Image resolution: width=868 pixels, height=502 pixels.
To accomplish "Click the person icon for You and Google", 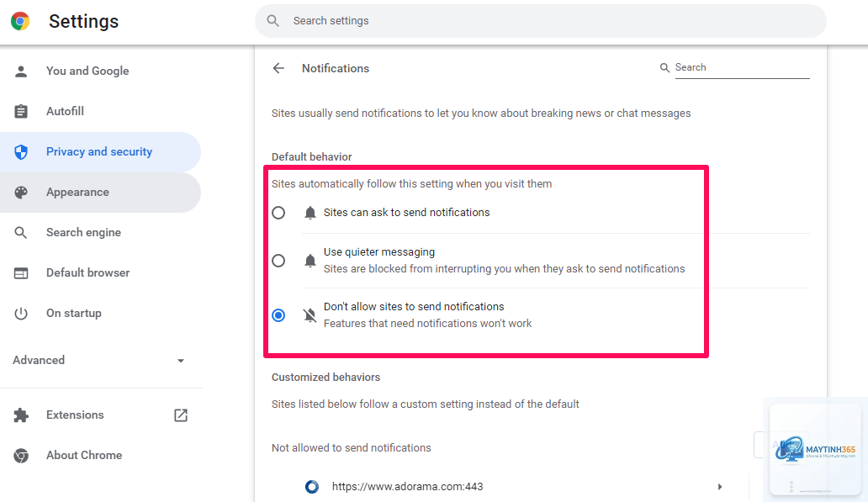I will coord(21,71).
